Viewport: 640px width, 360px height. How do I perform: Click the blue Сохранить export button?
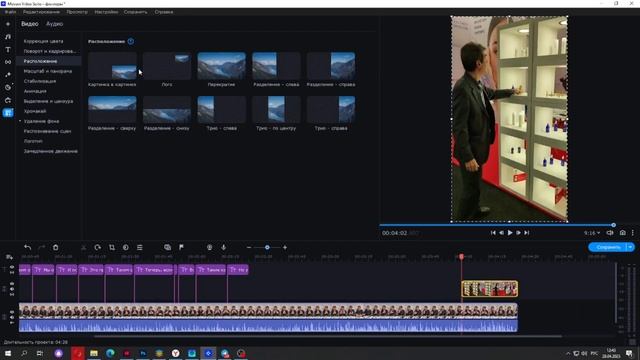point(608,247)
